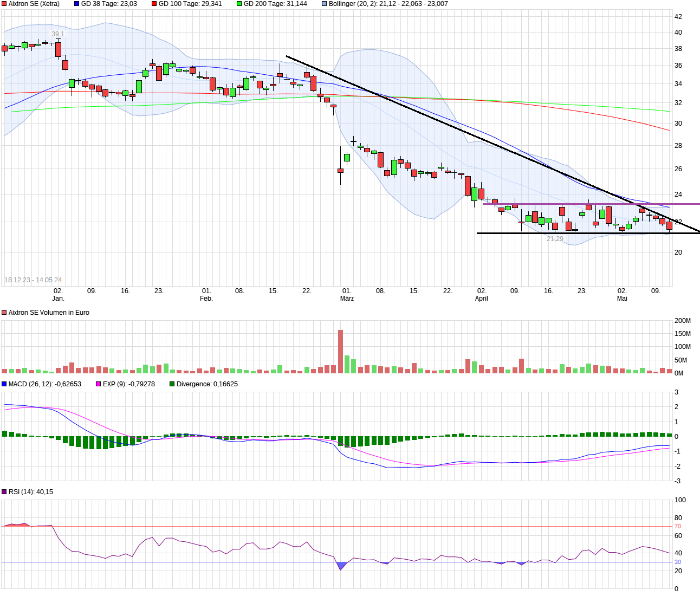Select the '150M' volume axis label
Screen dimensions: 700x596
[x=683, y=334]
